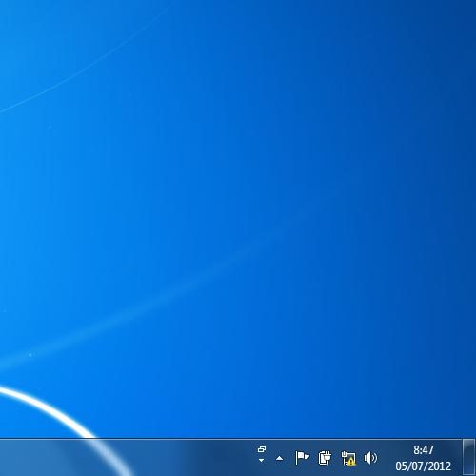Image resolution: width=476 pixels, height=476 pixels.
Task: Open language bar options small down arrow
Action: click(261, 460)
